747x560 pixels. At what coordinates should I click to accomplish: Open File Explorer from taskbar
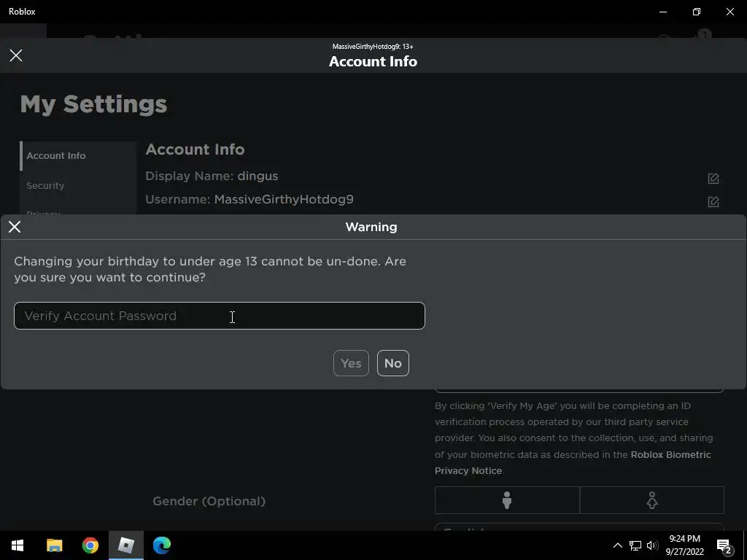pyautogui.click(x=54, y=545)
